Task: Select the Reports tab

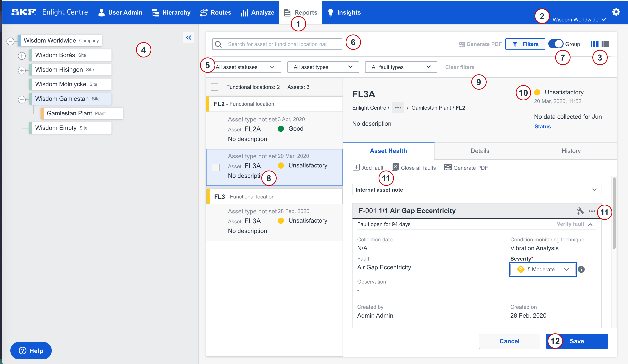Action: tap(301, 12)
